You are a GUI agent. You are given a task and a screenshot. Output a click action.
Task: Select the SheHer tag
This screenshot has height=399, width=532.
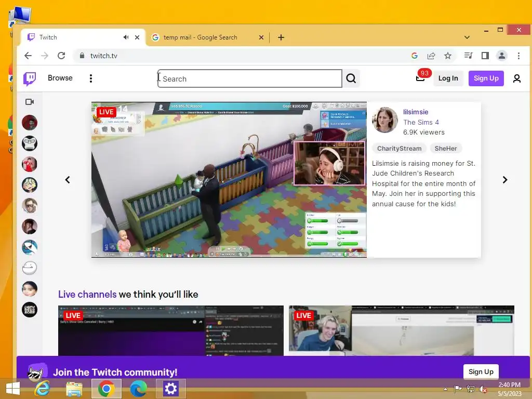click(x=445, y=148)
